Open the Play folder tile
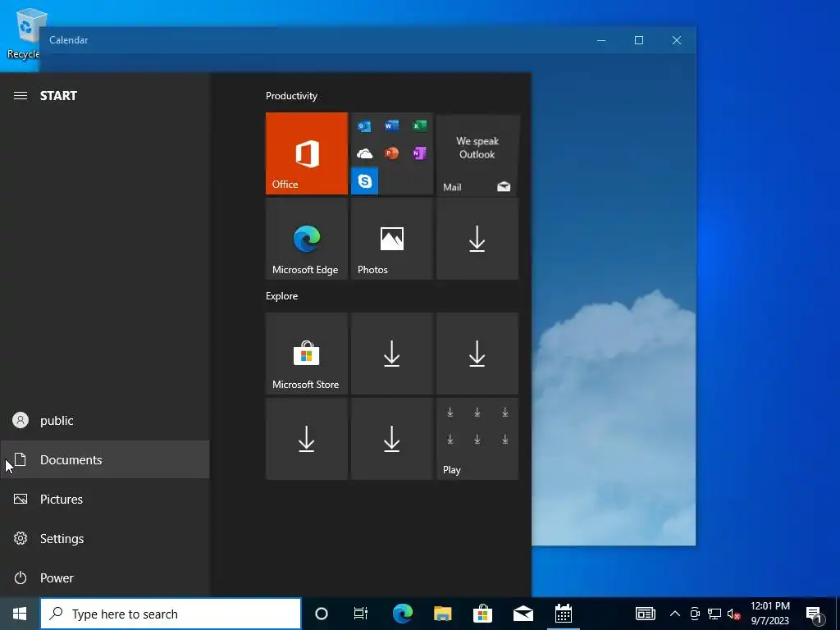 pyautogui.click(x=477, y=439)
